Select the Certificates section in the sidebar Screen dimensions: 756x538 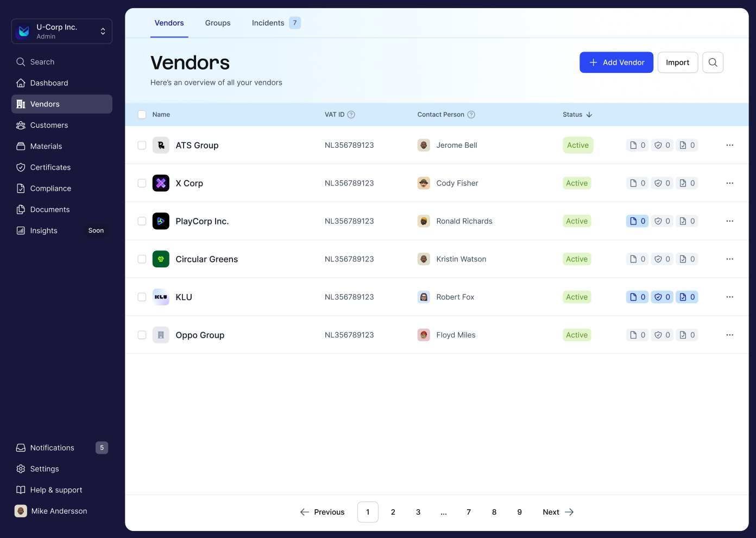pyautogui.click(x=50, y=167)
